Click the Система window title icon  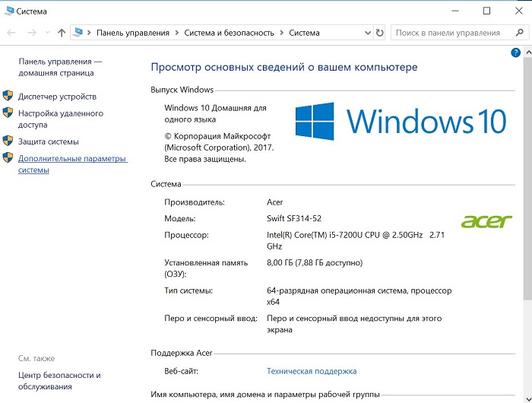pos(8,11)
